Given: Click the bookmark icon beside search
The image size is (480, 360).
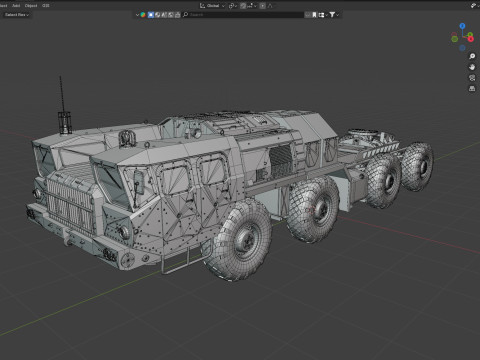Looking at the screenshot, I should [x=314, y=15].
